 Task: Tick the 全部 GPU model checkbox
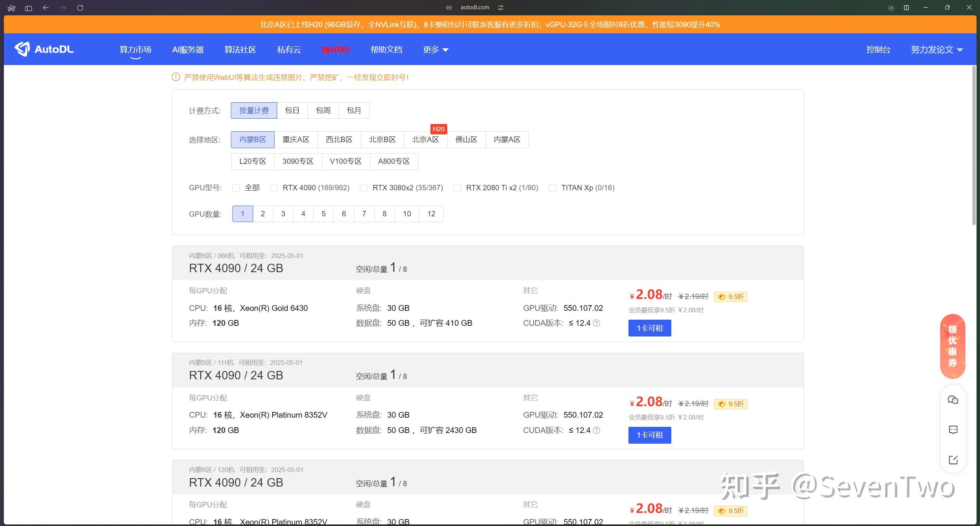[x=236, y=188]
